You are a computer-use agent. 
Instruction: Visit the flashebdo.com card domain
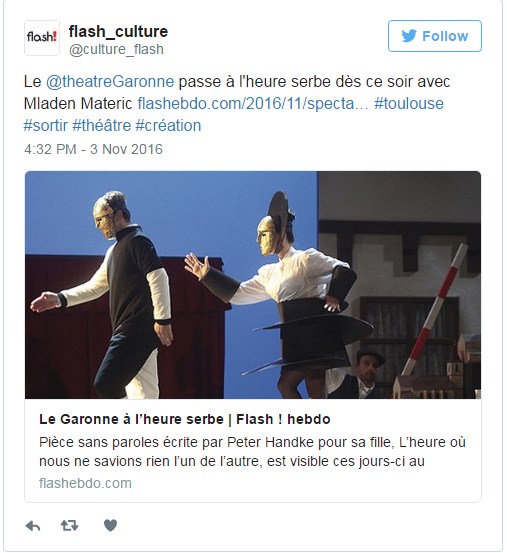pos(85,483)
